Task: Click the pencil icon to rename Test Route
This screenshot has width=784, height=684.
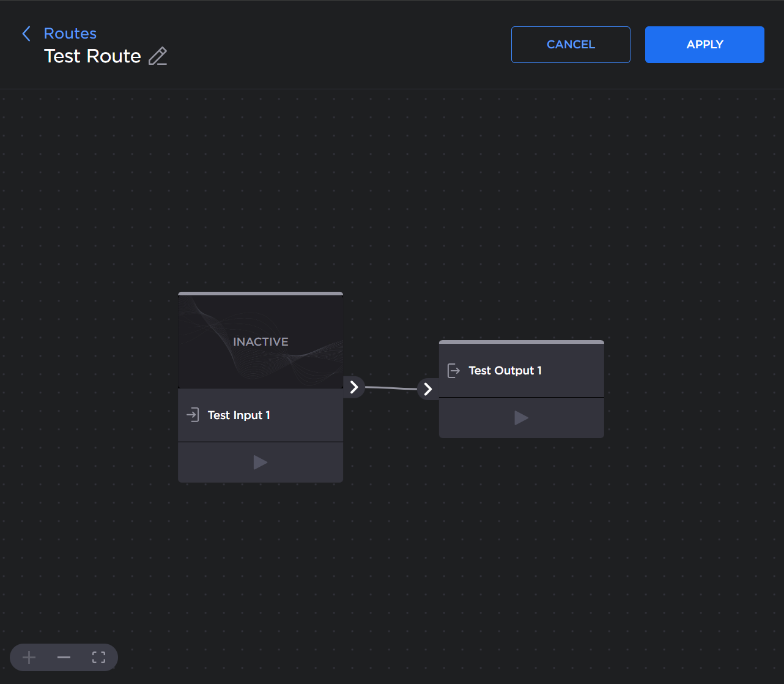Action: coord(157,56)
